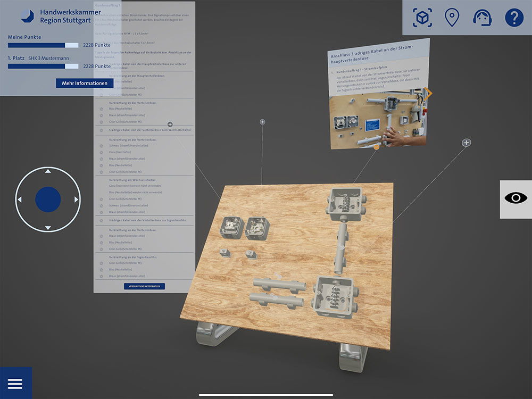This screenshot has height=399, width=532.
Task: Open the hamburger menu
Action: (15, 384)
